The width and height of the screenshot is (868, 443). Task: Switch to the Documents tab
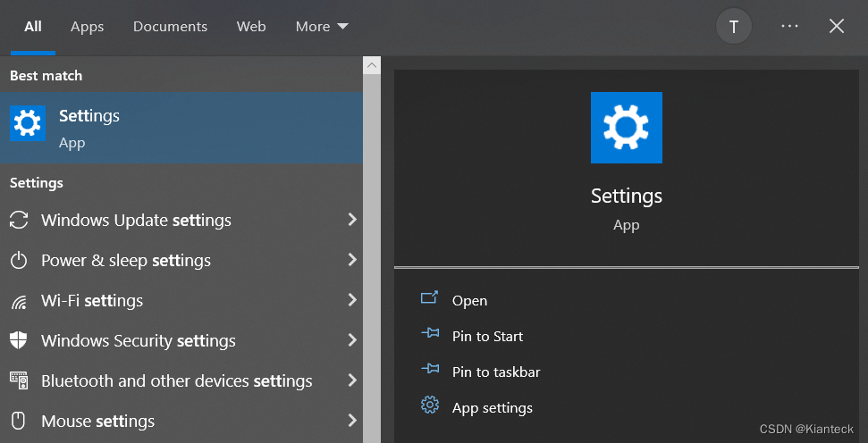170,27
